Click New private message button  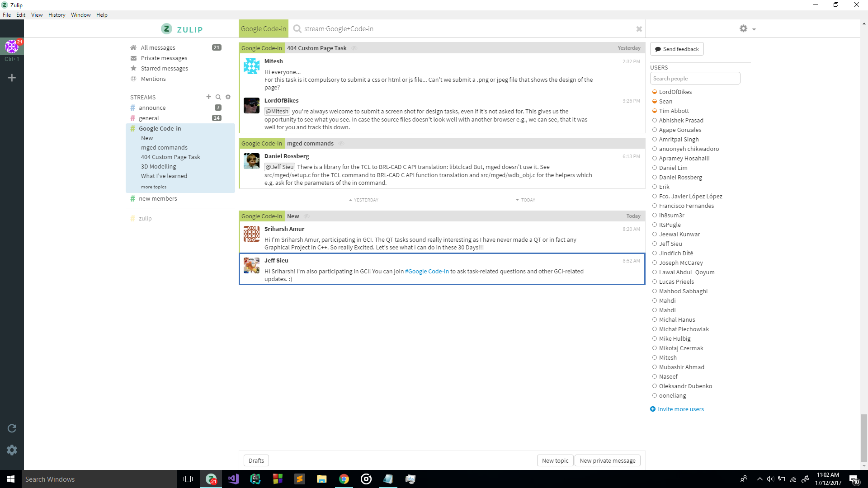608,460
